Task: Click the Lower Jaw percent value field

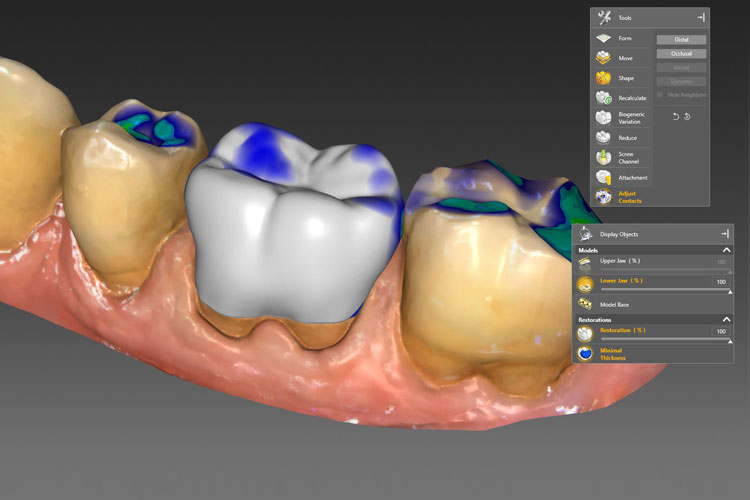Action: [x=721, y=282]
